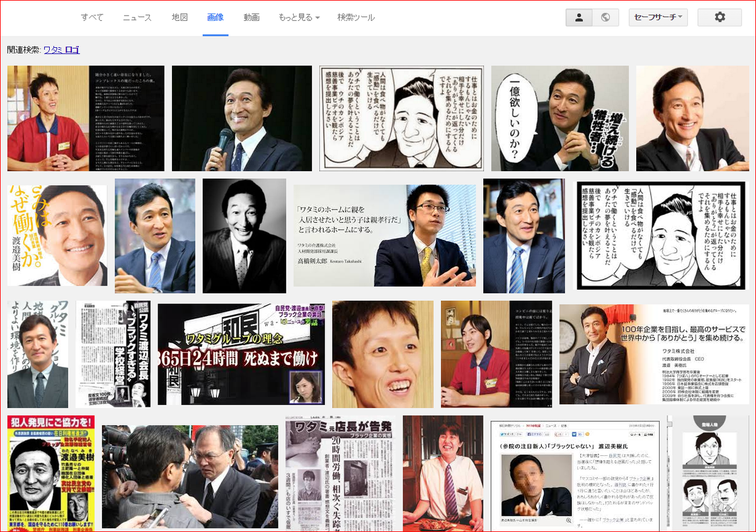Open thumbnail of man holding a microphone
The height and width of the screenshot is (532, 756).
242,118
